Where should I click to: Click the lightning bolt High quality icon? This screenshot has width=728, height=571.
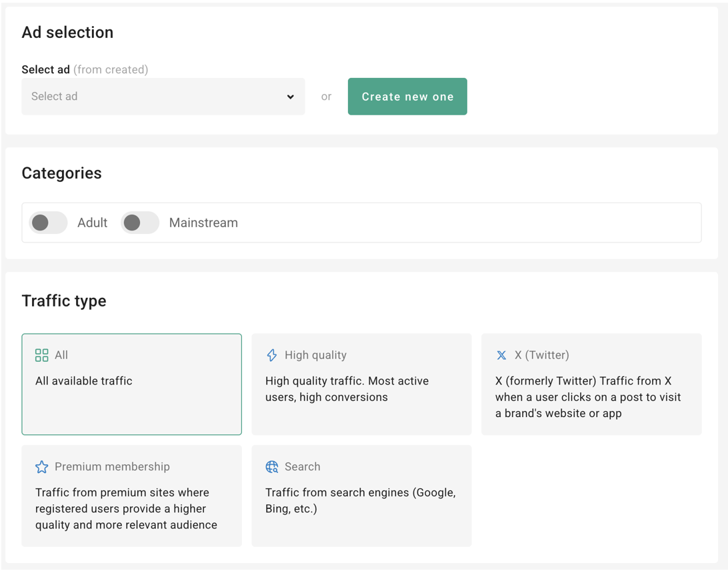(272, 355)
